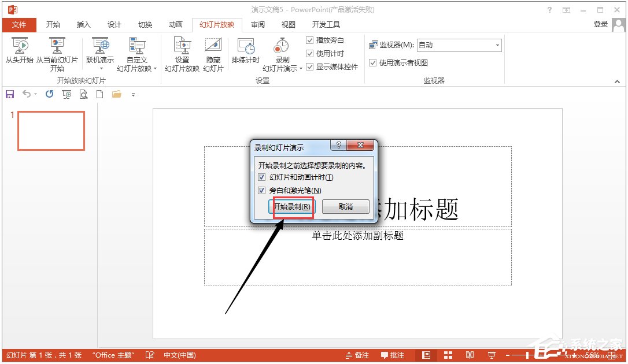
Task: Toggle Use Timings (使用计时) checkbox
Action: pyautogui.click(x=309, y=53)
